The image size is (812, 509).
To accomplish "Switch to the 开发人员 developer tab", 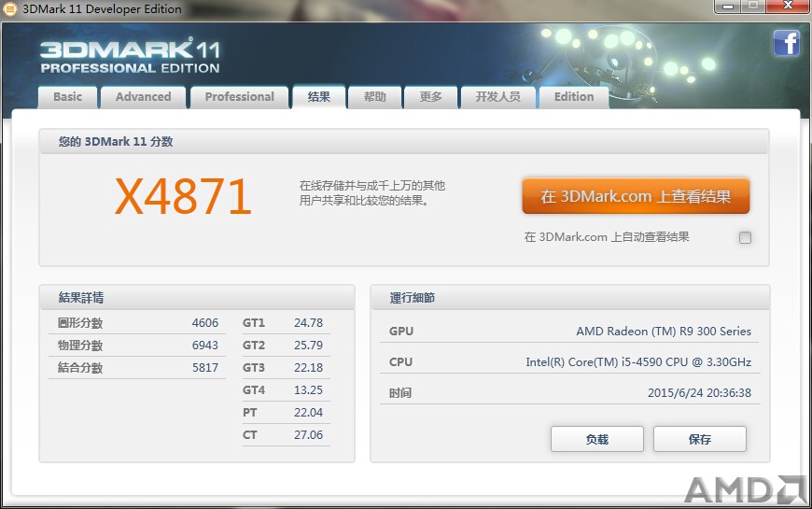I will pos(498,97).
